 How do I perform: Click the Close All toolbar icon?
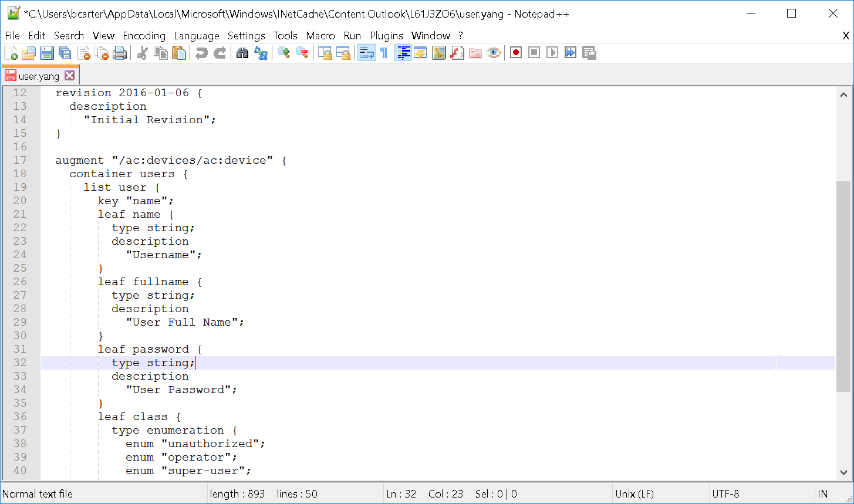102,53
